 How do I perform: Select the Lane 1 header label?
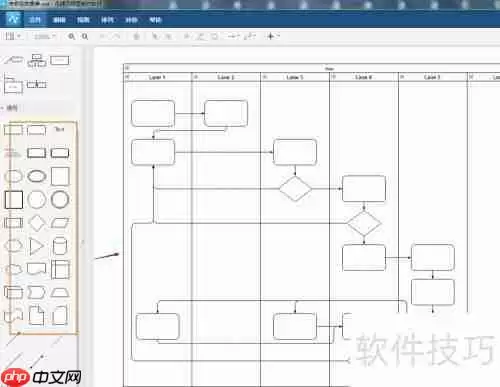[x=157, y=77]
